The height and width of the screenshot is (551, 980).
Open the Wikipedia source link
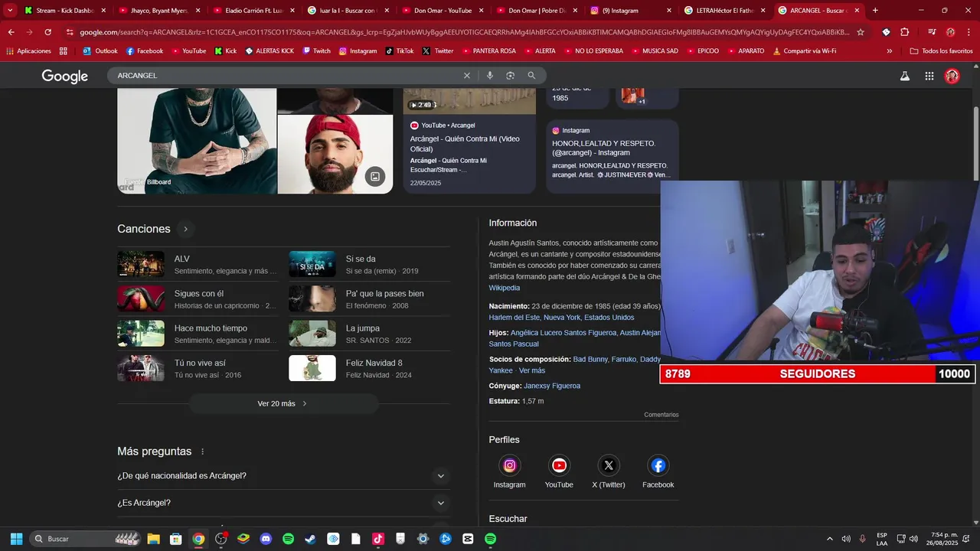pyautogui.click(x=505, y=288)
